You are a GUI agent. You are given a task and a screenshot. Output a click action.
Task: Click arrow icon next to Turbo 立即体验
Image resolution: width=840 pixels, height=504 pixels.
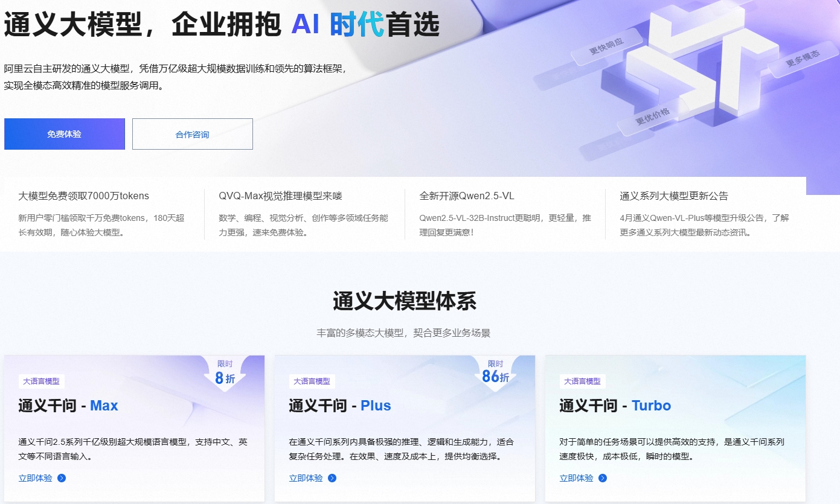[603, 478]
